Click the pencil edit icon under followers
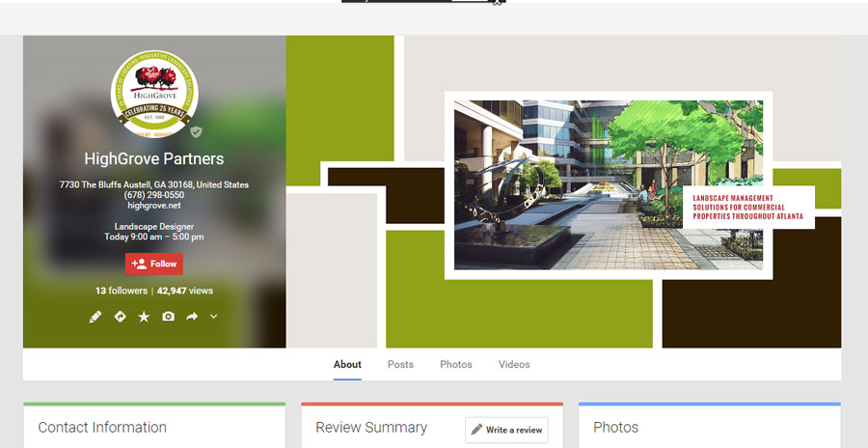The width and height of the screenshot is (868, 448). tap(95, 317)
